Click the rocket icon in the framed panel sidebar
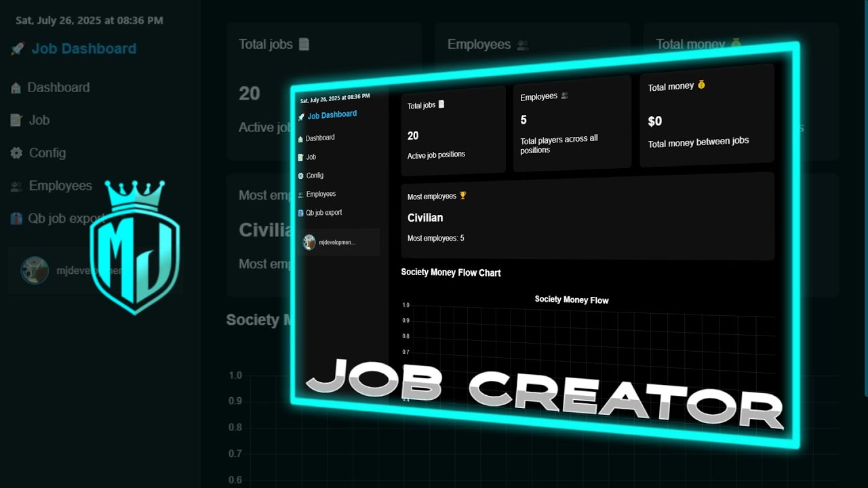Image resolution: width=868 pixels, height=488 pixels. click(x=301, y=117)
